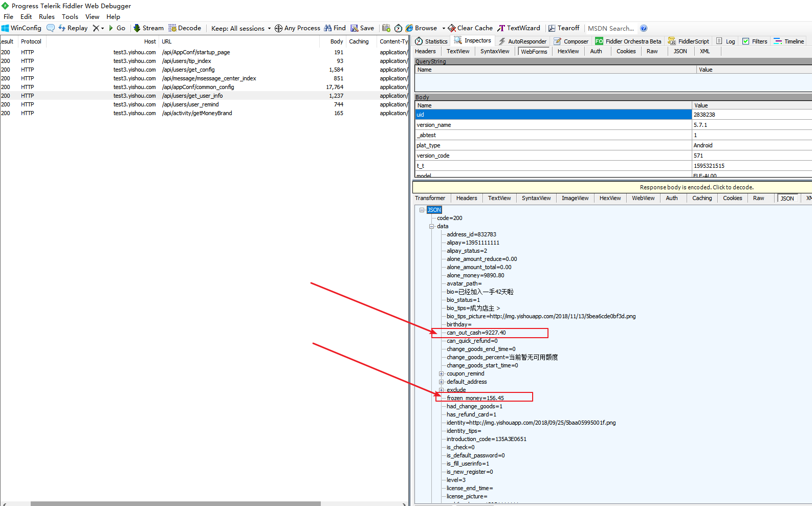Image resolution: width=812 pixels, height=506 pixels.
Task: Switch request inspector to Raw tab
Action: point(652,51)
